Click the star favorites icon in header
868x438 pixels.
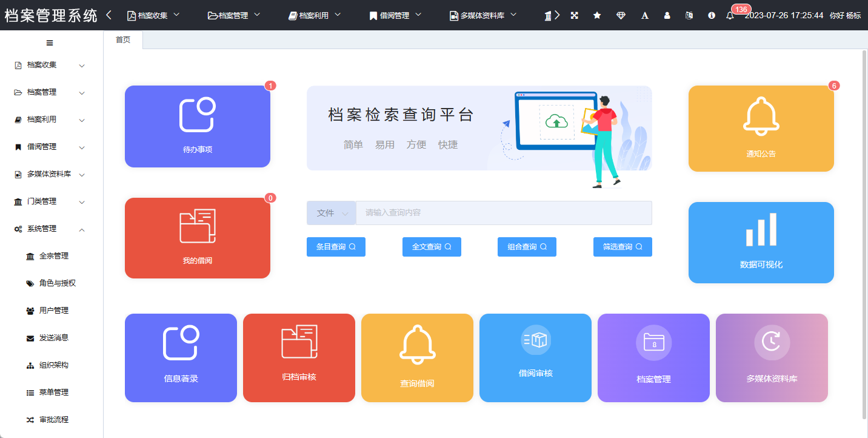[597, 16]
